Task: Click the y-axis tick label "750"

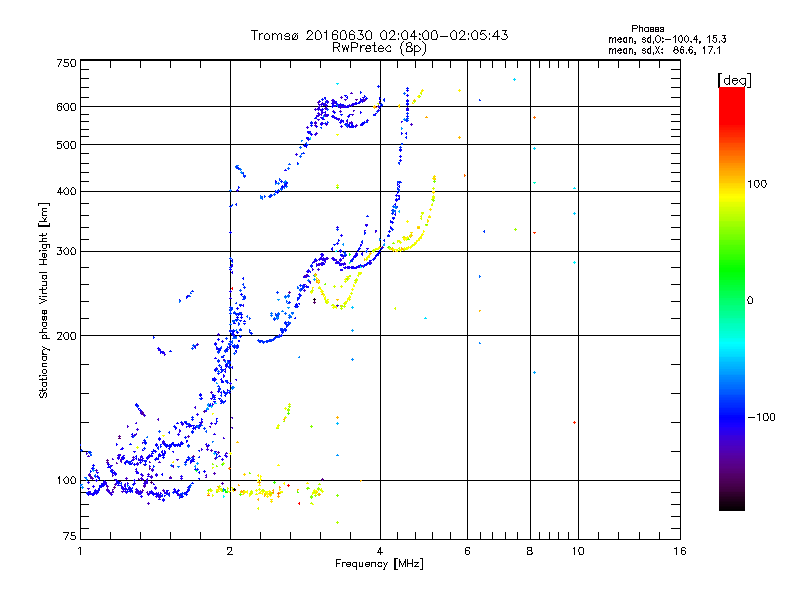Action: point(66,63)
